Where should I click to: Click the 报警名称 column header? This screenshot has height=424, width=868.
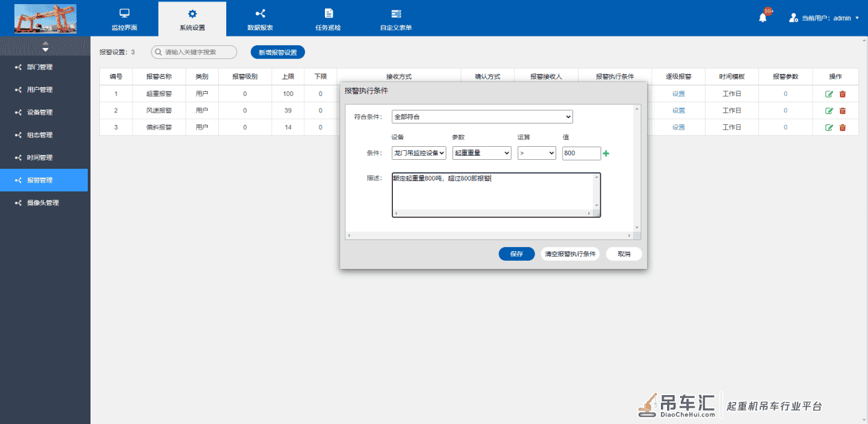click(159, 77)
